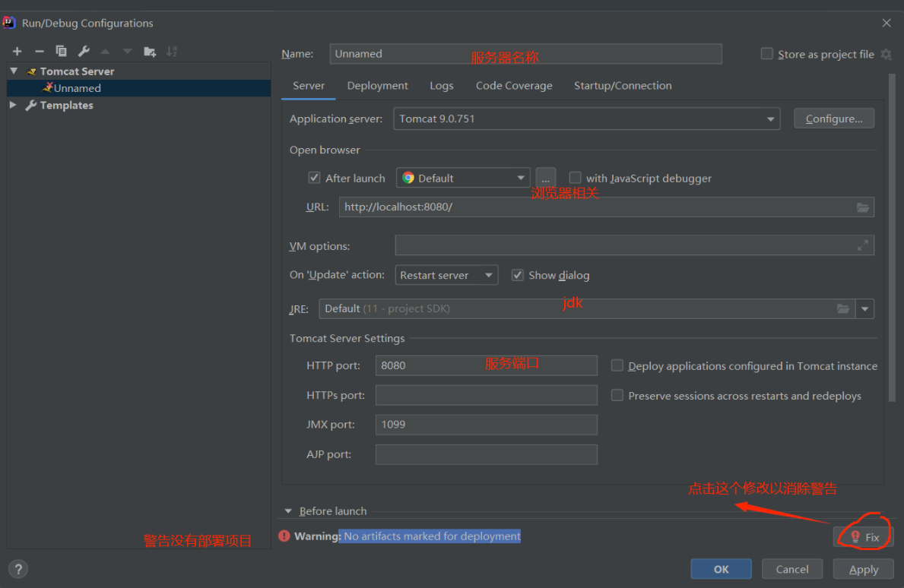The width and height of the screenshot is (904, 588).
Task: Click the HTTPs port field
Action: 486,395
